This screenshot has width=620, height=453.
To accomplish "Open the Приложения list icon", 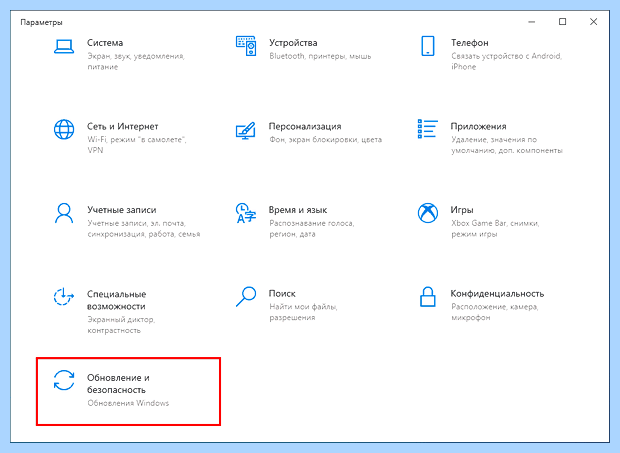I will coord(428,129).
